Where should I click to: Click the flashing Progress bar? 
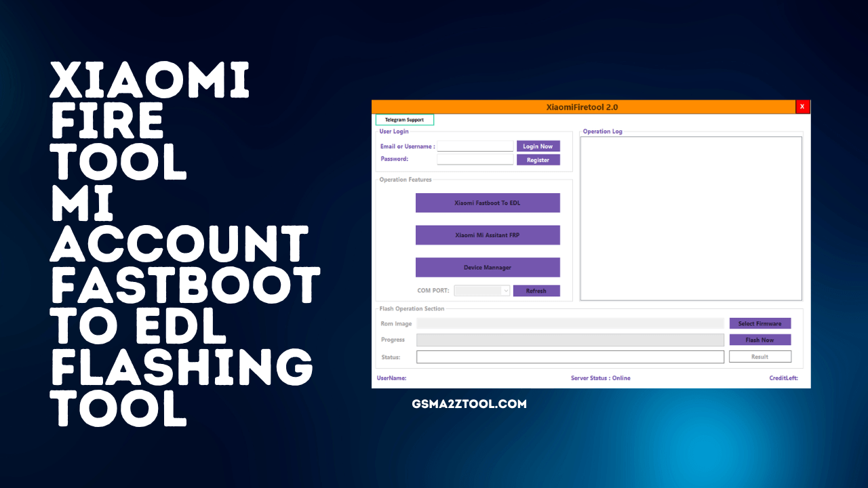(570, 340)
